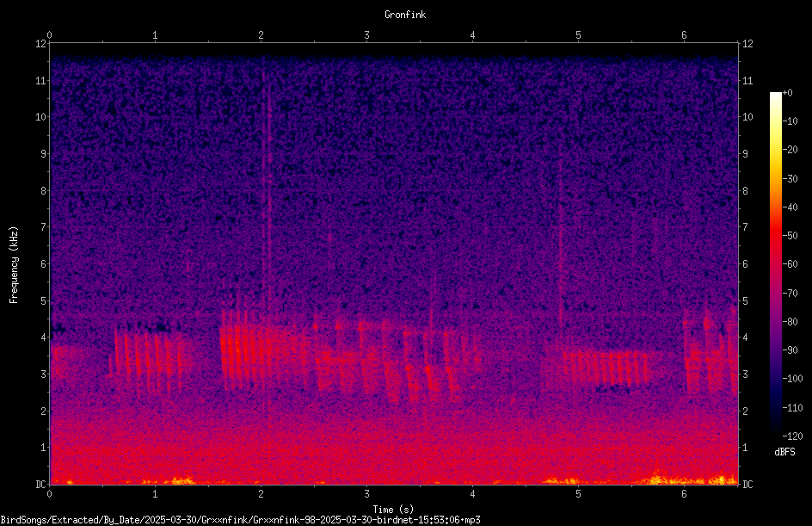Click the -70 label on the color scale
The image size is (812, 526).
click(790, 294)
